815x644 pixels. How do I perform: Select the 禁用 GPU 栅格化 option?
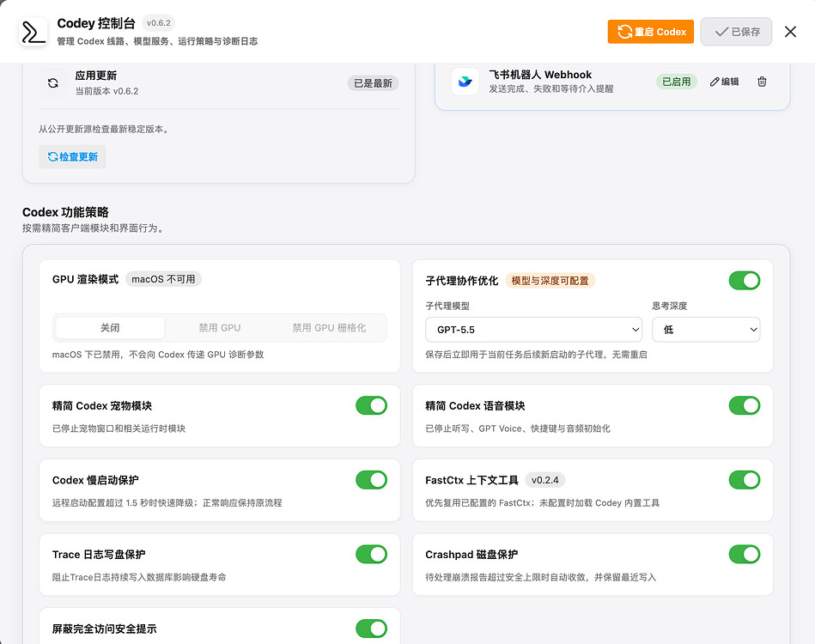[329, 327]
